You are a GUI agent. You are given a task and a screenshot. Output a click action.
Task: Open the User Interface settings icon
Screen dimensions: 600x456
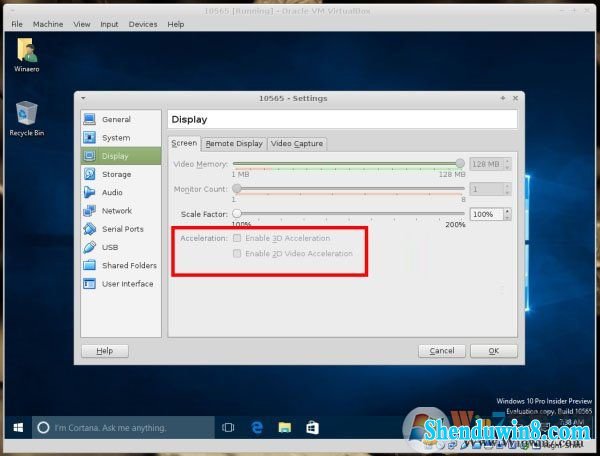click(90, 283)
